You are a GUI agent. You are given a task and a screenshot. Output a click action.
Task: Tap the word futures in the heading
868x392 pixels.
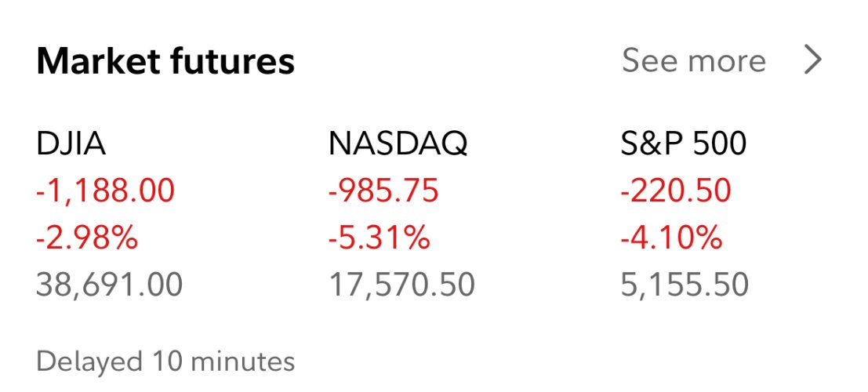(233, 62)
